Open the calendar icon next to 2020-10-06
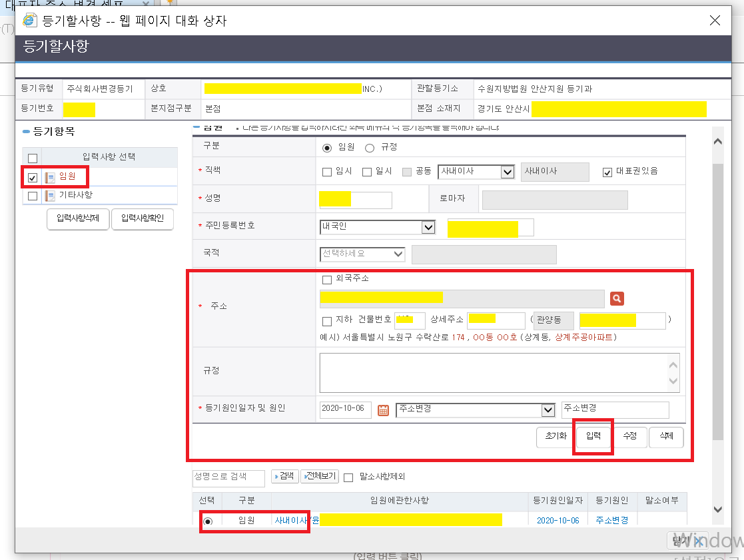 pyautogui.click(x=382, y=411)
